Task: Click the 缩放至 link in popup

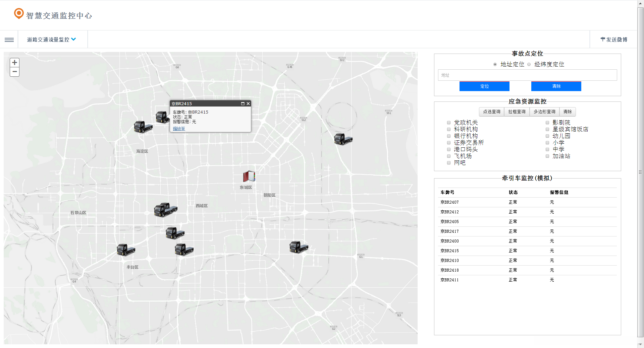Action: [x=179, y=129]
